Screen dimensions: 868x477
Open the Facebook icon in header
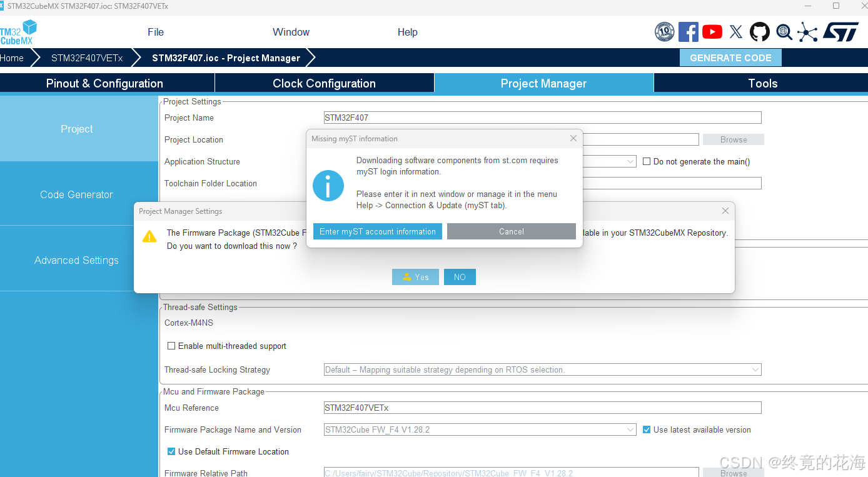pyautogui.click(x=689, y=32)
